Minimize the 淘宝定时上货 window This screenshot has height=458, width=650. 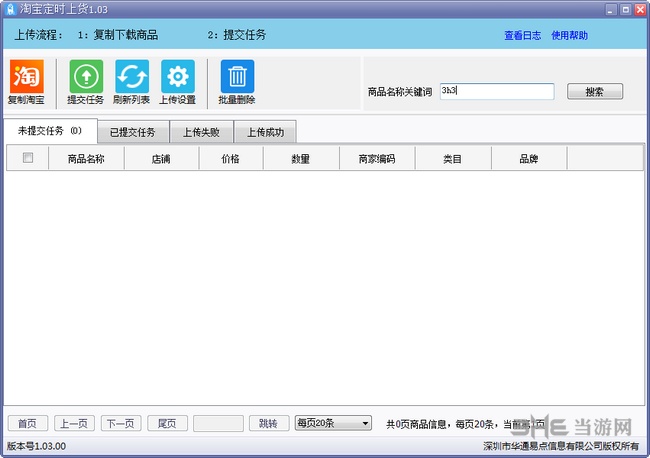tap(611, 9)
